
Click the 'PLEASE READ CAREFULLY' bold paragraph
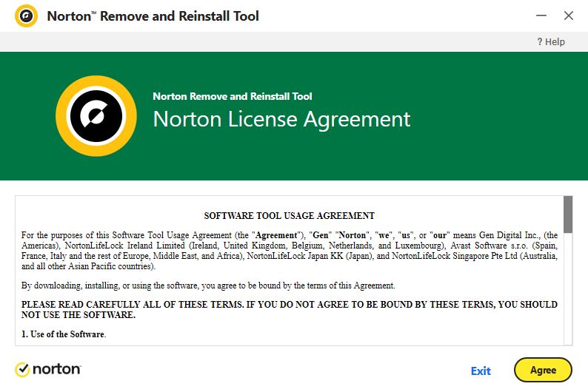[289, 310]
